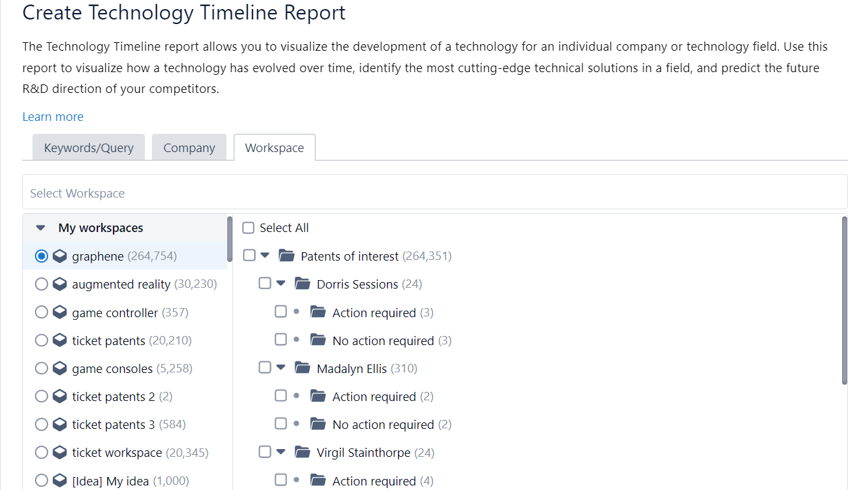Check the Select All checkbox

click(x=248, y=228)
